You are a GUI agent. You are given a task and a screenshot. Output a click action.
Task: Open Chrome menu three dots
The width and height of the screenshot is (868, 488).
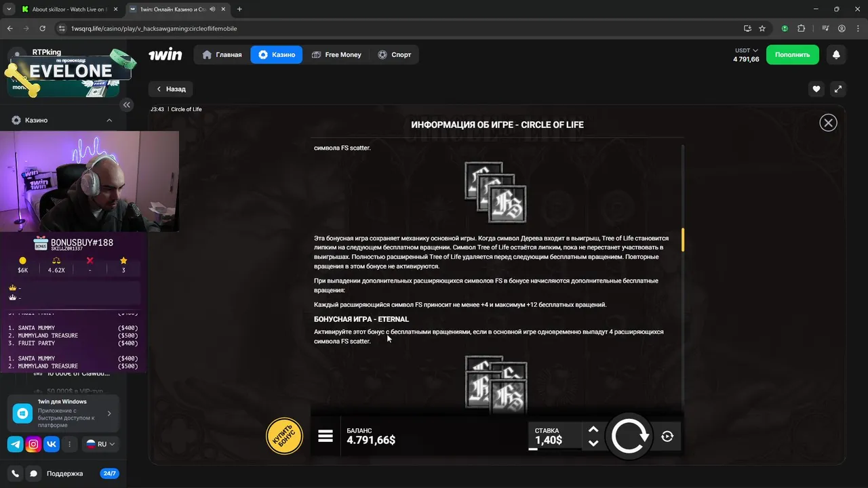858,28
